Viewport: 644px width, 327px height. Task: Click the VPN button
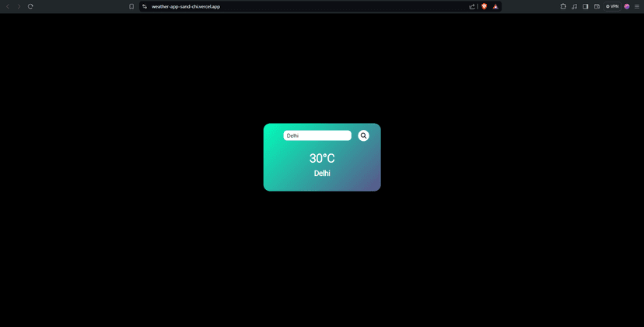pyautogui.click(x=612, y=6)
